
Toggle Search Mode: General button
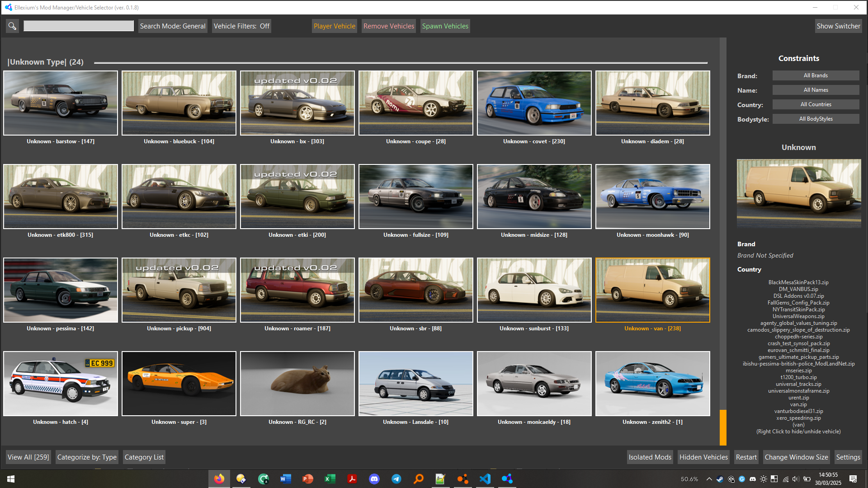coord(172,26)
